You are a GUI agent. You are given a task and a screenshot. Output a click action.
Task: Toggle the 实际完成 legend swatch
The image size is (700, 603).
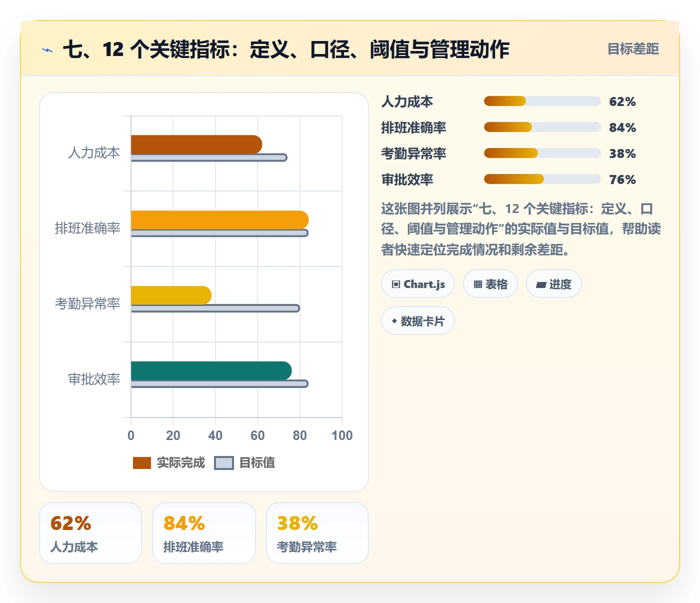click(142, 463)
